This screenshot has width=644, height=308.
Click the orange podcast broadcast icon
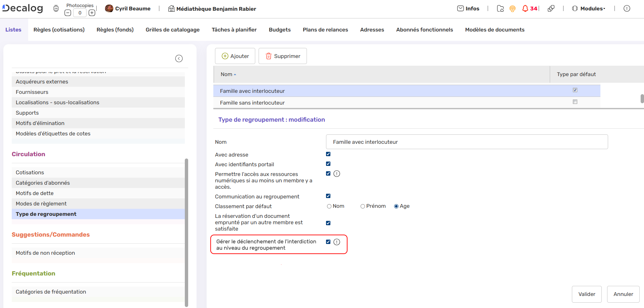coord(512,9)
